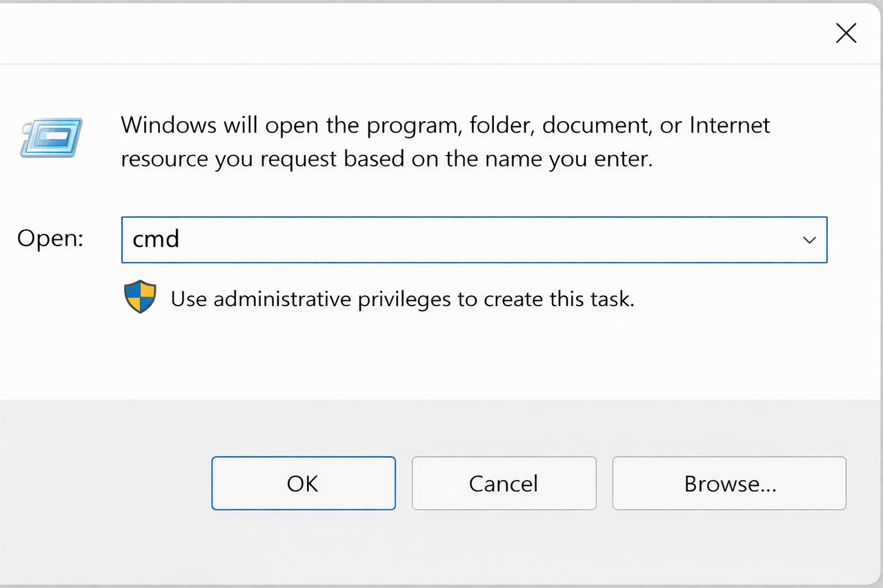Click empty space inside the Open field
Screen dimensions: 883x588
pos(483,240)
